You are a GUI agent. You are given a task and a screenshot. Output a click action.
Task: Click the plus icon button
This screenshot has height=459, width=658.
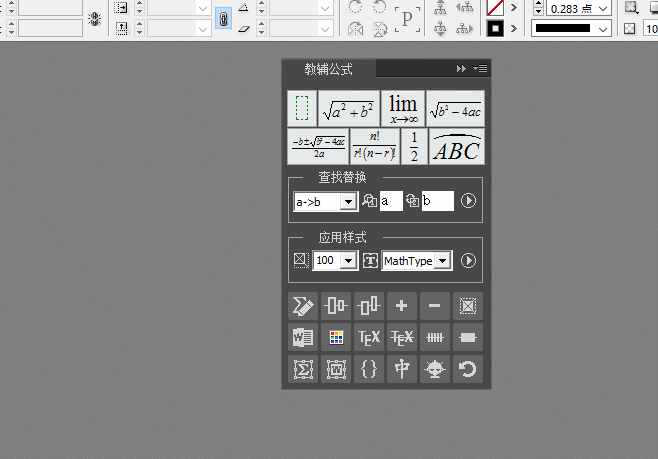point(402,305)
